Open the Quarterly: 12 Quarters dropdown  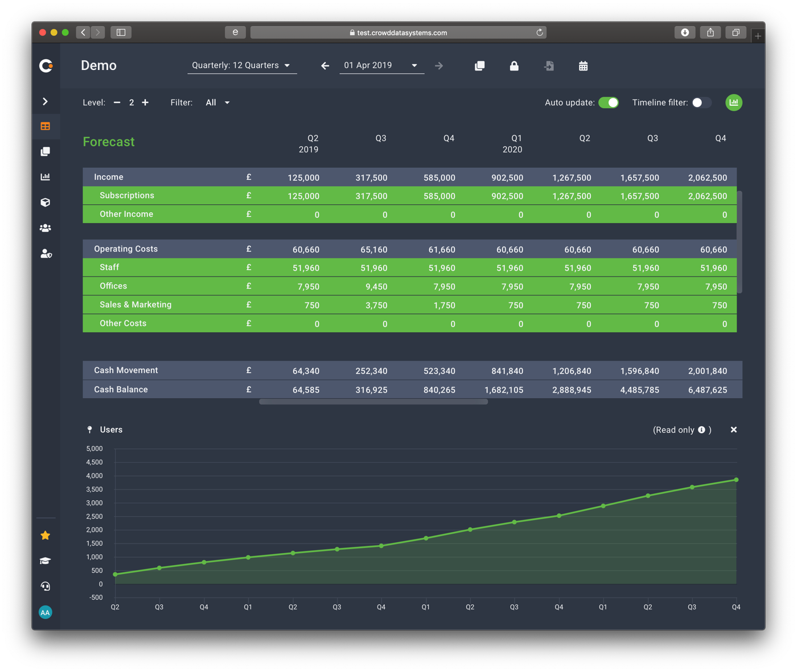click(241, 65)
